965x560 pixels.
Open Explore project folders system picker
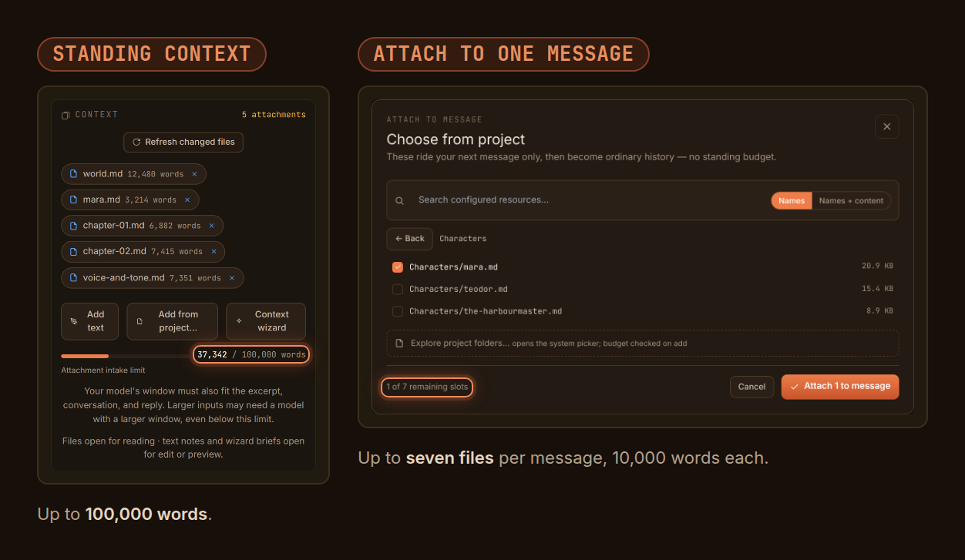(x=643, y=343)
